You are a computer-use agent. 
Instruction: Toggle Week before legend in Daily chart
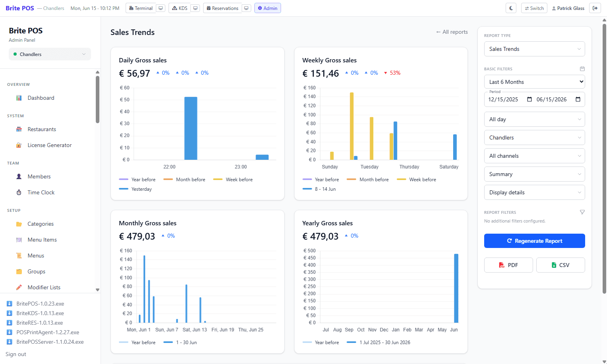[233, 180]
